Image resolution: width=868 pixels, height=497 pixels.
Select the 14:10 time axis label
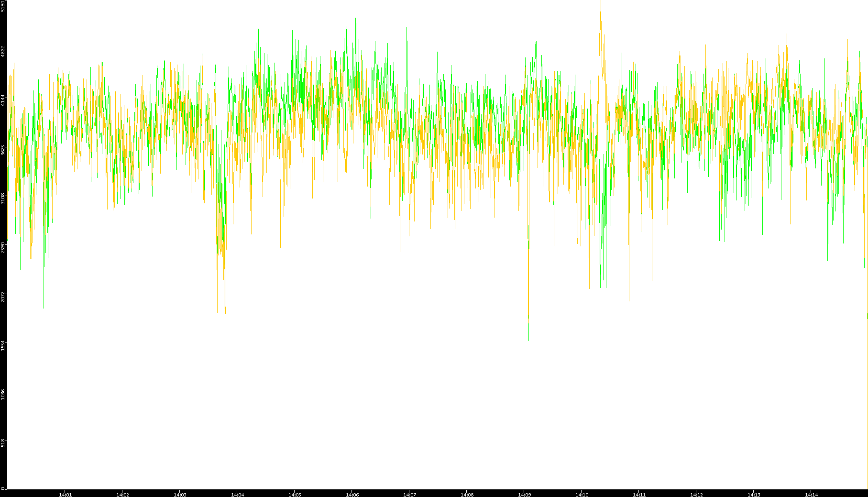(x=582, y=495)
